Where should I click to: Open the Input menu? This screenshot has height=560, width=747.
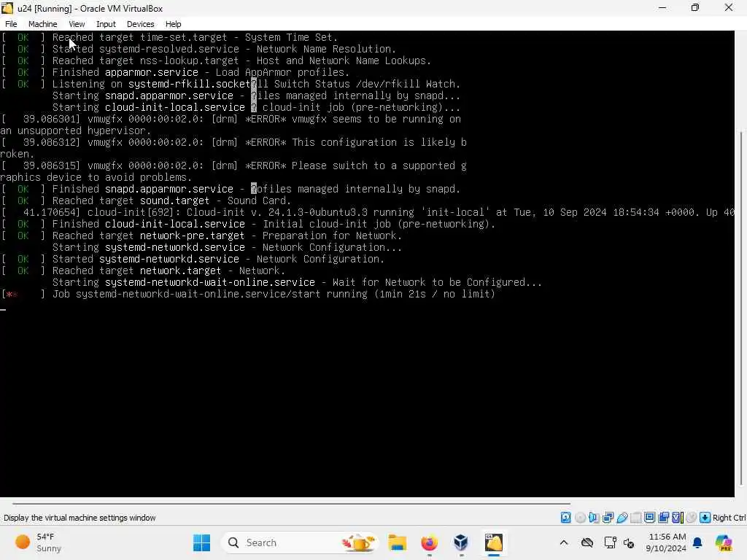click(106, 24)
